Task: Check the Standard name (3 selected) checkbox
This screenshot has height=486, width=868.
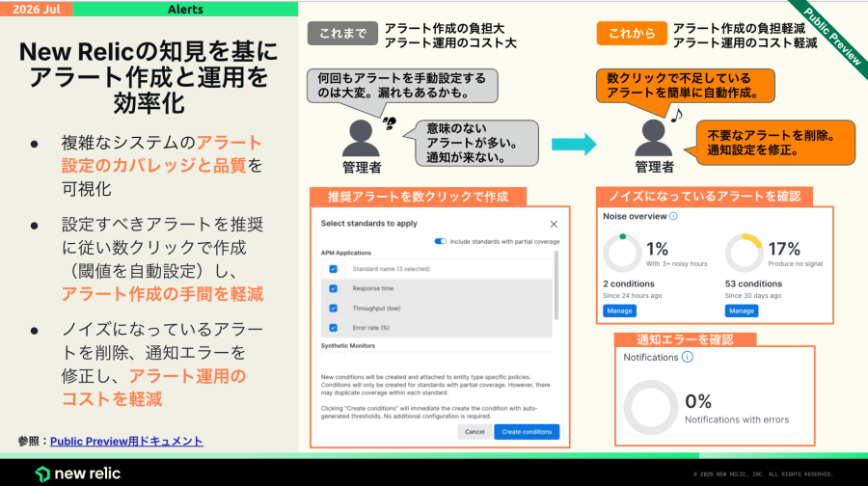Action: [334, 269]
